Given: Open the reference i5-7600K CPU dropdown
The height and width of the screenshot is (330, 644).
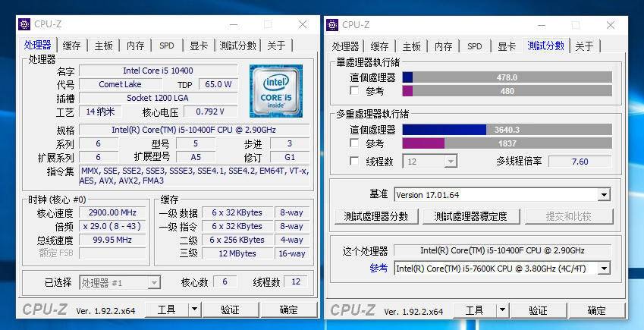Looking at the screenshot, I should click(x=604, y=269).
